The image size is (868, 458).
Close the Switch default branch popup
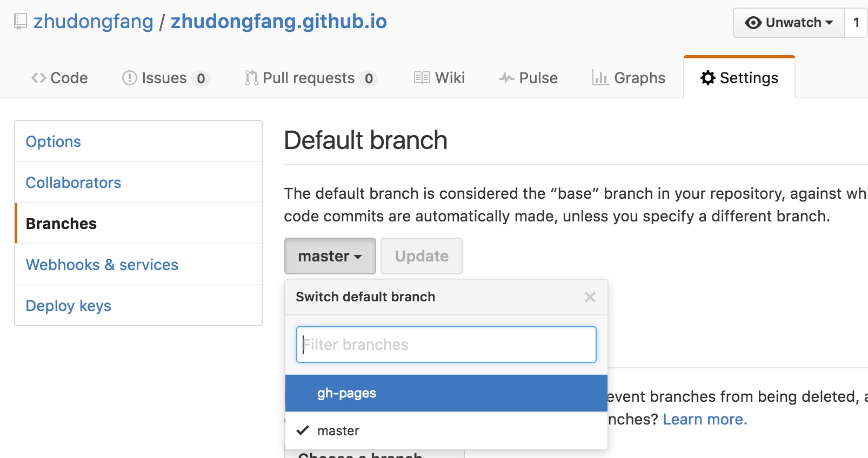590,297
